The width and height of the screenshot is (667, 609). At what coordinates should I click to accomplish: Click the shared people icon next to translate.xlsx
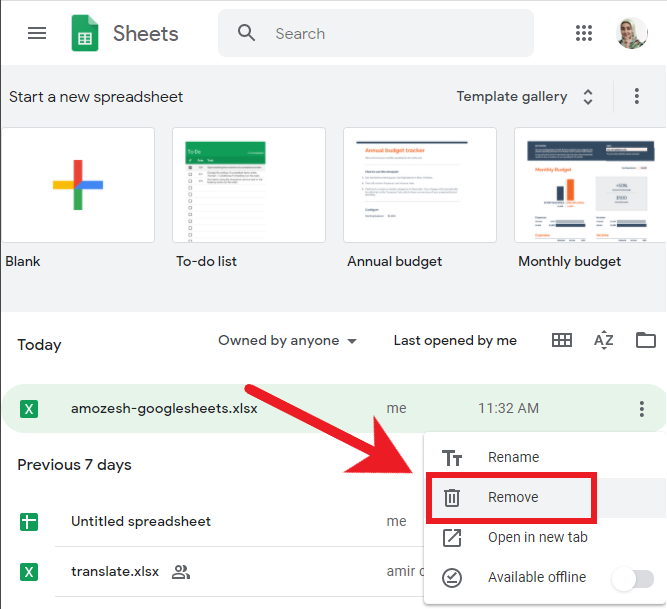(x=181, y=572)
